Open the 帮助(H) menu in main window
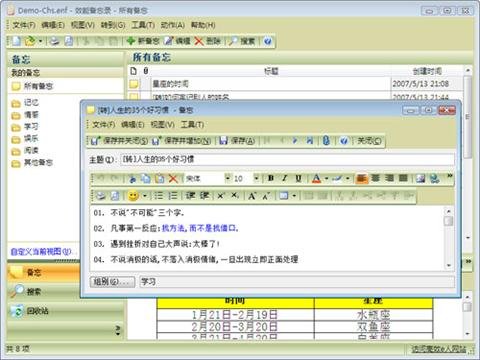This screenshot has height=360, width=480. [x=203, y=25]
